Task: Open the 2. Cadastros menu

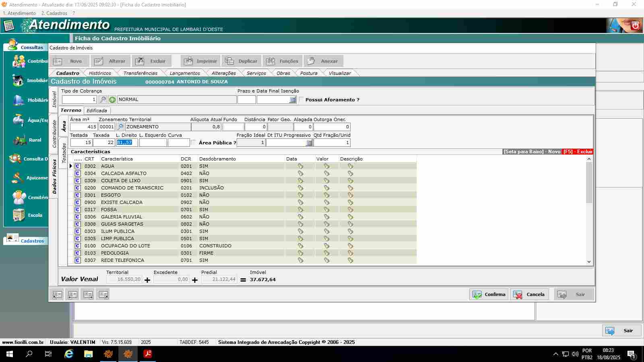Action: [54, 13]
